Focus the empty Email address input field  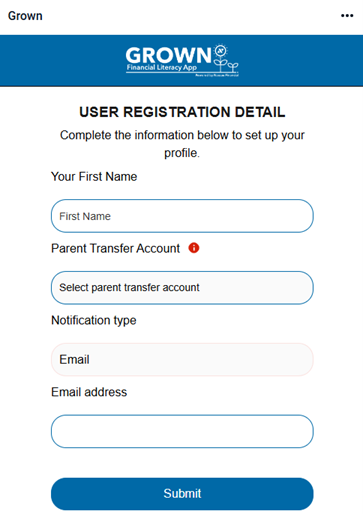[x=182, y=431]
